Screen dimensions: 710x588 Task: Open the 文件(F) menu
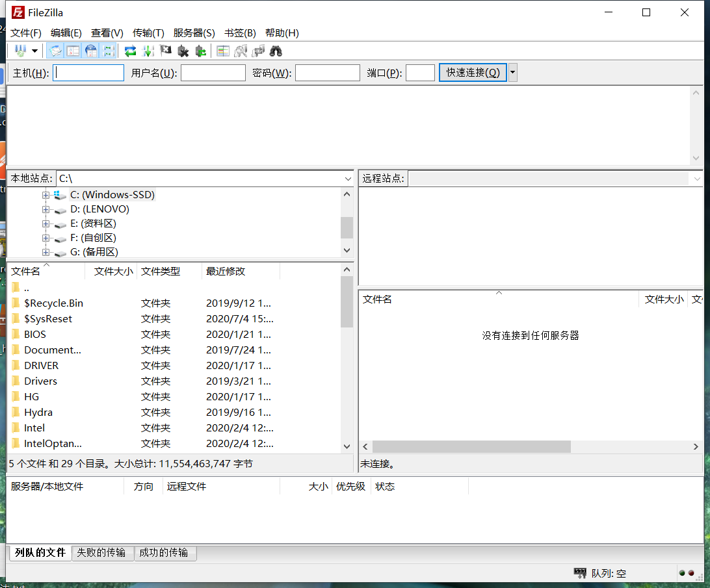[26, 33]
